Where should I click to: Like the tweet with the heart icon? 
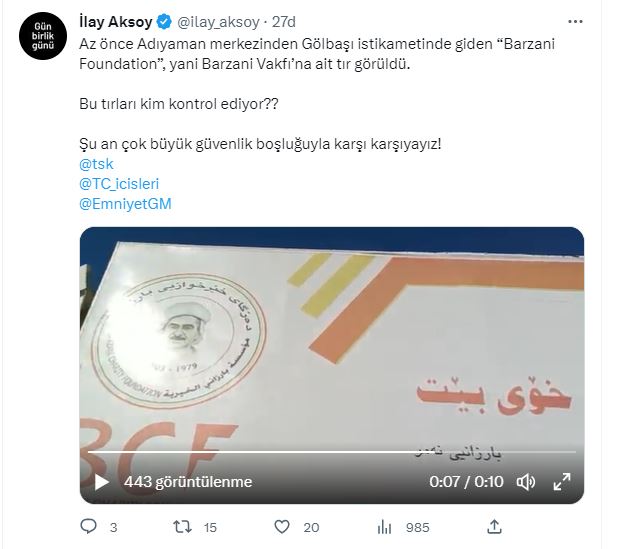(282, 527)
